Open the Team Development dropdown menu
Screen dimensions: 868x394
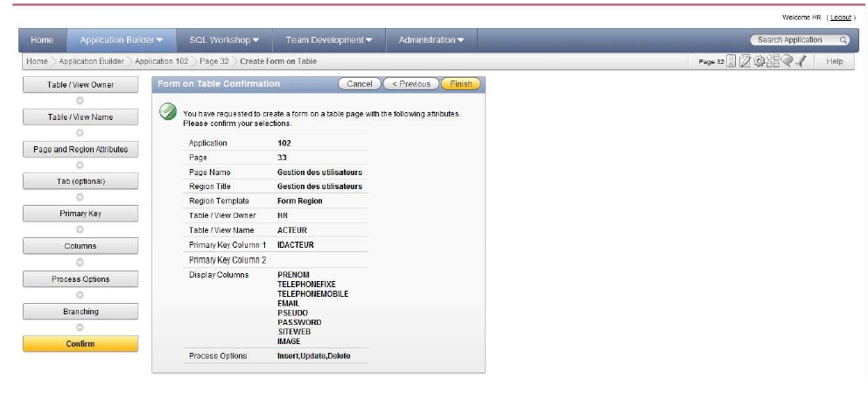[328, 40]
